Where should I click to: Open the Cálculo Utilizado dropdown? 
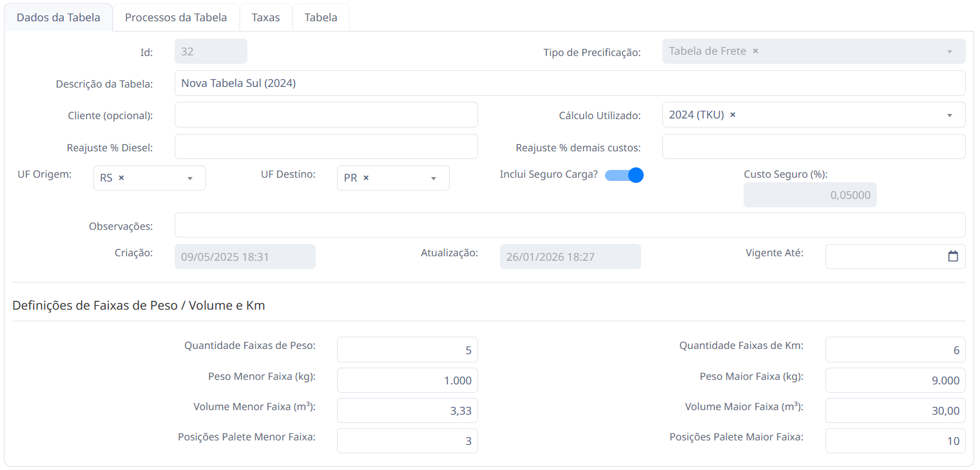click(949, 115)
